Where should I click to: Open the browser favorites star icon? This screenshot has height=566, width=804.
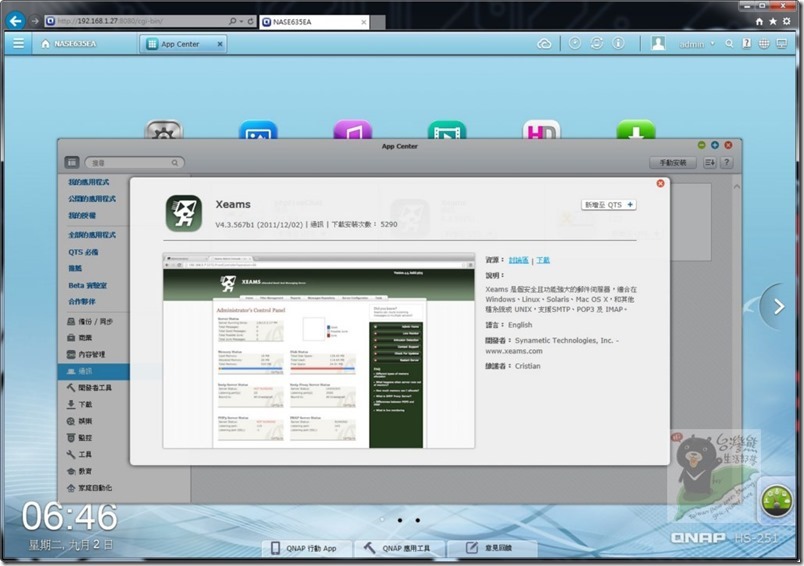(x=773, y=22)
